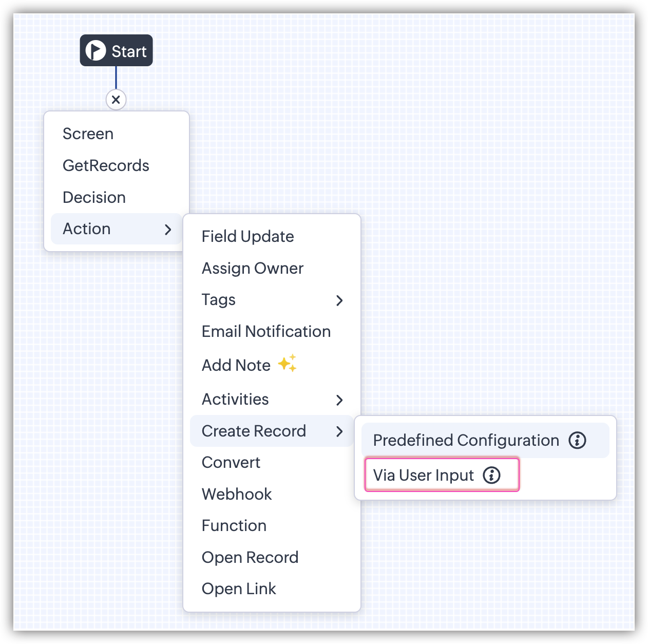Click the Via User Input info icon
The width and height of the screenshot is (648, 644).
(x=491, y=475)
